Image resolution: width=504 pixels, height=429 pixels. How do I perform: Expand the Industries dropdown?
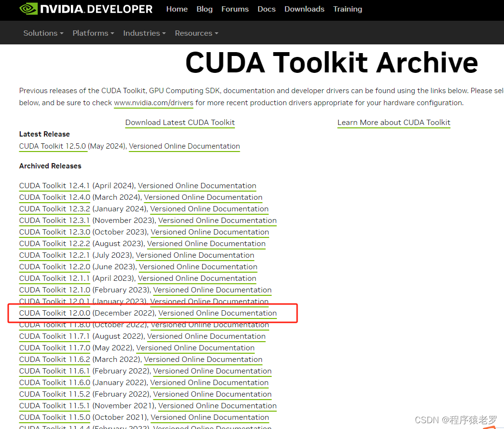click(144, 33)
